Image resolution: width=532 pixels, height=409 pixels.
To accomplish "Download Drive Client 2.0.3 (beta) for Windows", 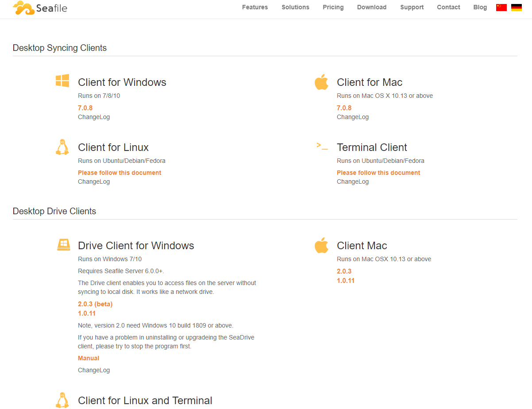I will [95, 304].
